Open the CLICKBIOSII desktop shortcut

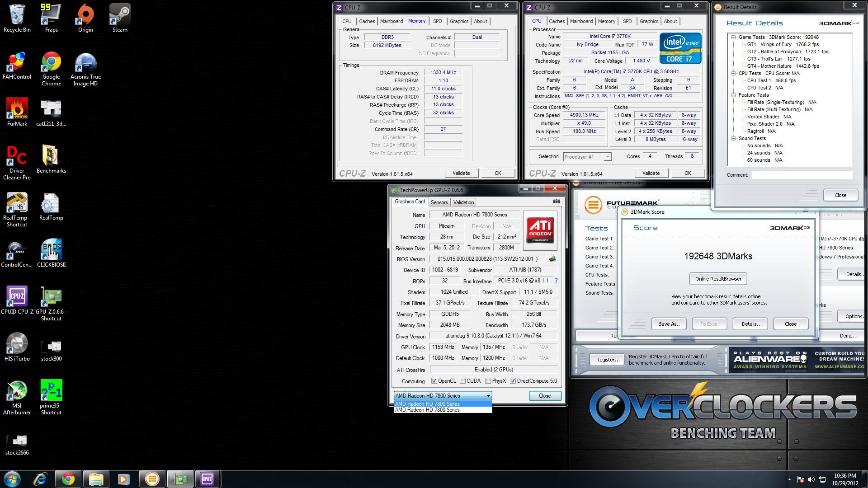point(51,253)
